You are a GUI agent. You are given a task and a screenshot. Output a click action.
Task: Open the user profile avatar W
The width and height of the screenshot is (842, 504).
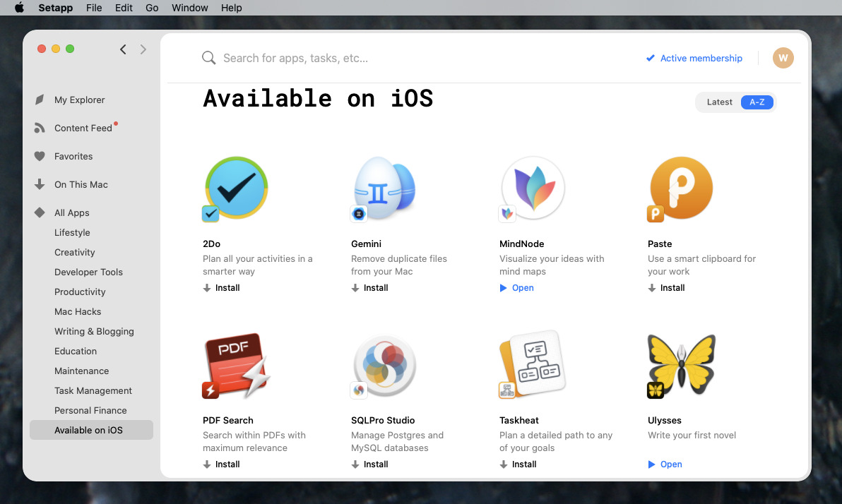click(x=783, y=58)
